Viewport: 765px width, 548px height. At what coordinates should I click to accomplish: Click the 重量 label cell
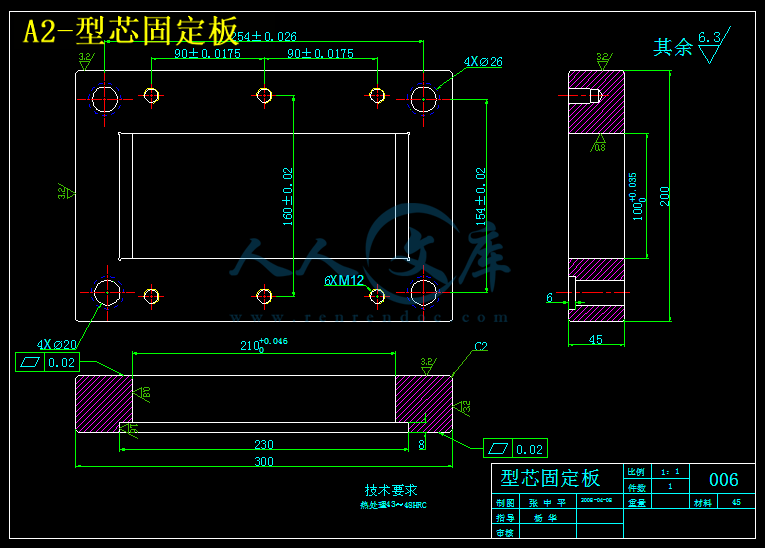(637, 503)
